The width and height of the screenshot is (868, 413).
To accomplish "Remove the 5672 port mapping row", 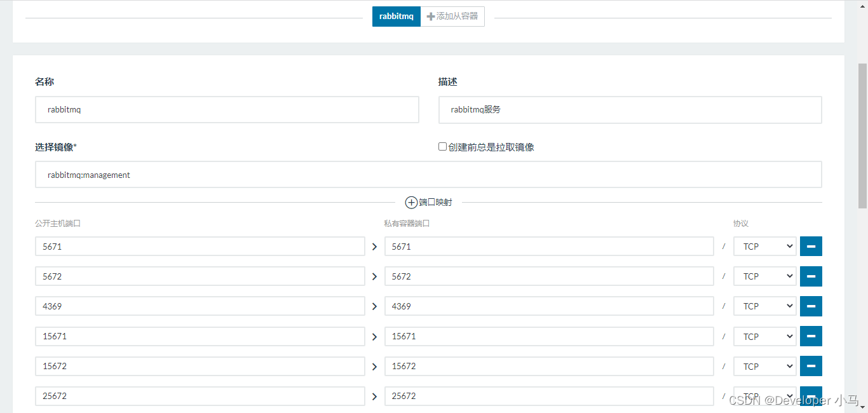I will click(811, 276).
